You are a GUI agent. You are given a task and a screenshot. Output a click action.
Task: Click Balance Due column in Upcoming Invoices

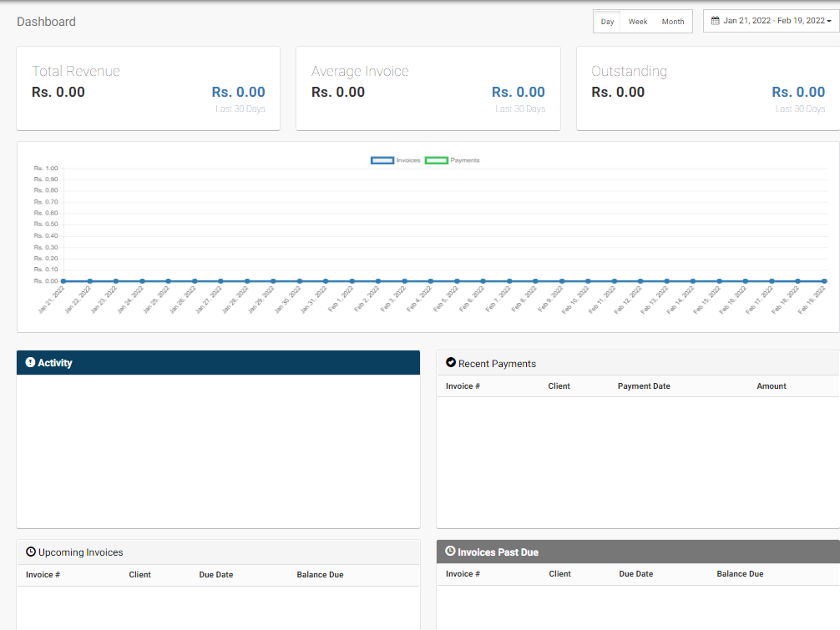coord(320,574)
